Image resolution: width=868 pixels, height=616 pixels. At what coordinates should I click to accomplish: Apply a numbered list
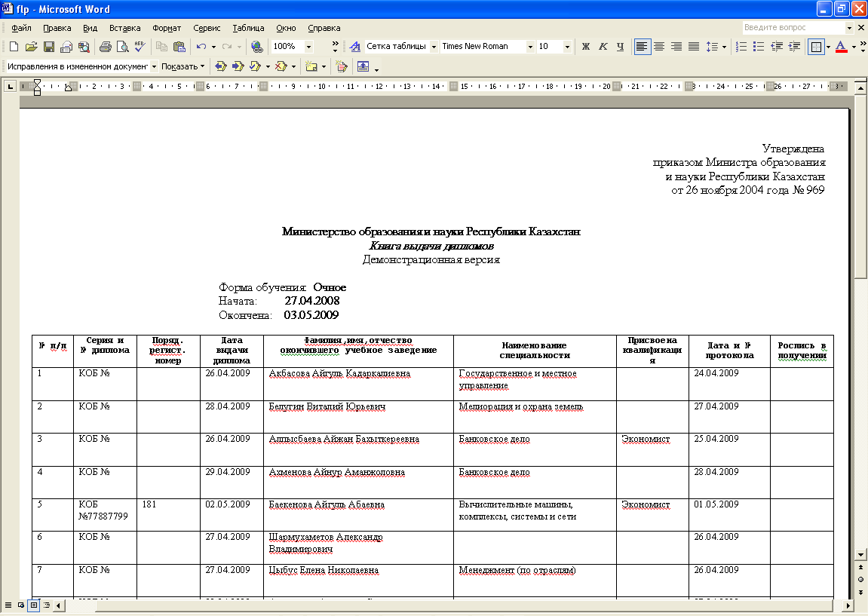pyautogui.click(x=741, y=47)
